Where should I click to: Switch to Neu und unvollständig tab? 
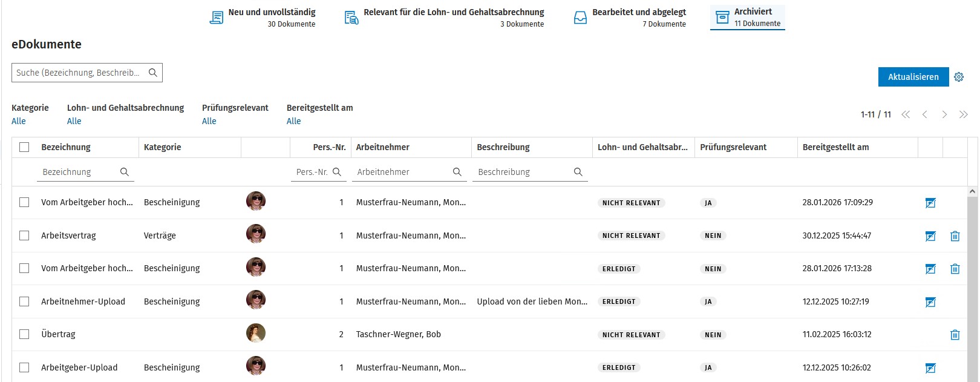263,18
